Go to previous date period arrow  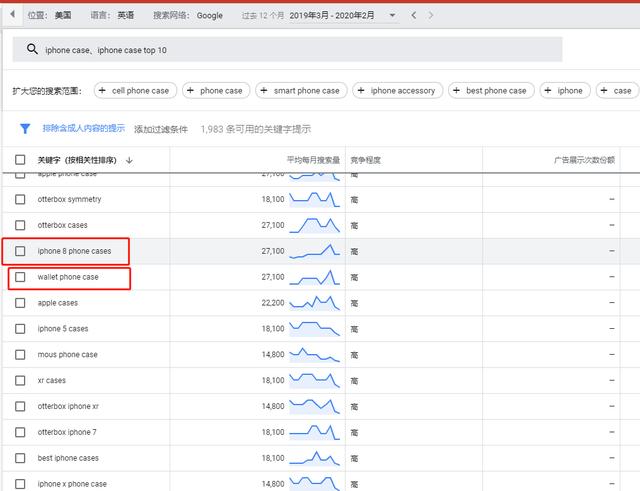pos(415,16)
